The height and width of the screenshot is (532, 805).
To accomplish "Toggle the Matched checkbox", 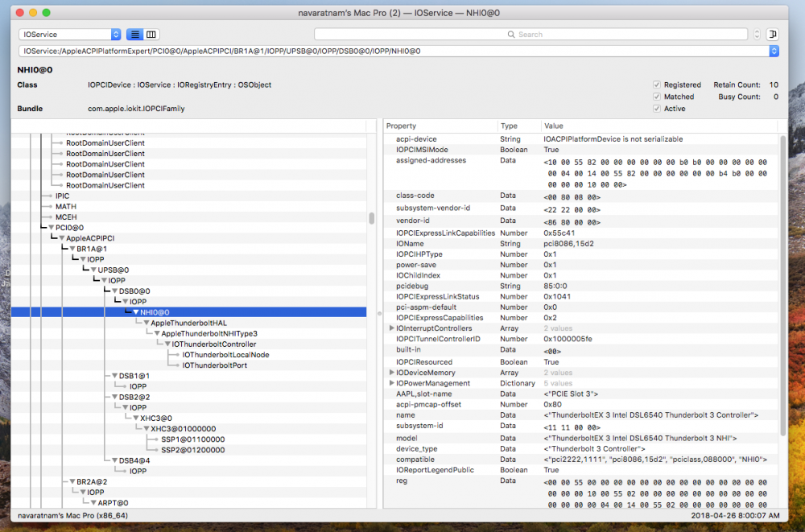I will coord(656,97).
